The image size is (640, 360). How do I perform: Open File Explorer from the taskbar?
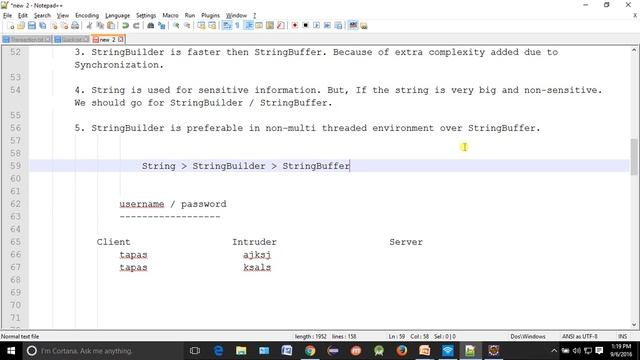click(x=241, y=351)
